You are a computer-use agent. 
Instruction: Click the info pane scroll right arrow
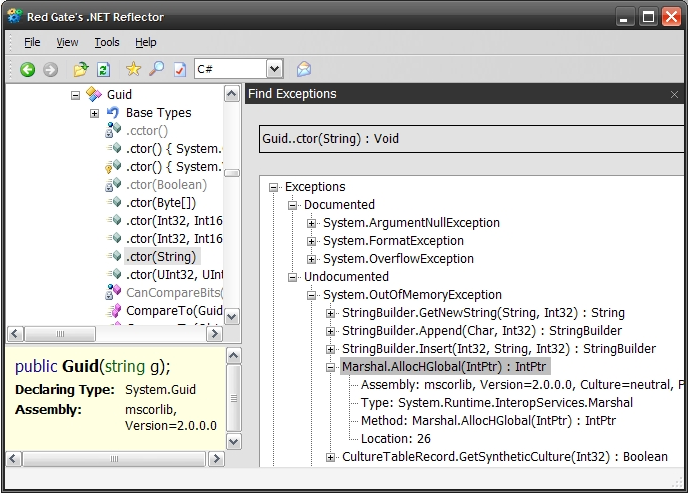(216, 459)
